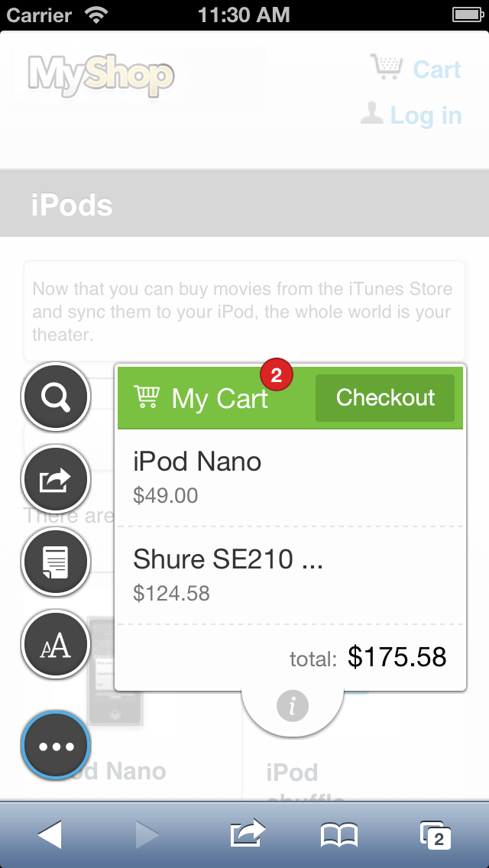Open the reader document icon button
489x868 pixels.
[x=56, y=562]
